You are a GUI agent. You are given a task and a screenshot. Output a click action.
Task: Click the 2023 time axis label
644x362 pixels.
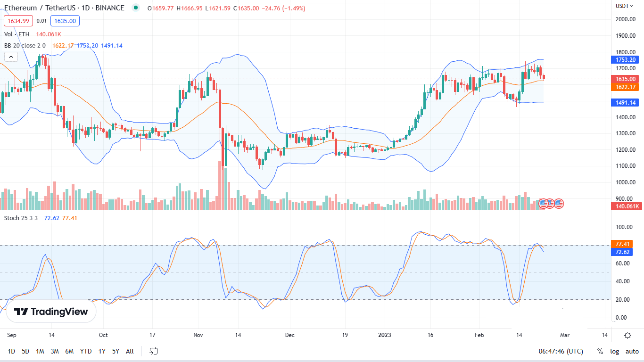pyautogui.click(x=386, y=335)
